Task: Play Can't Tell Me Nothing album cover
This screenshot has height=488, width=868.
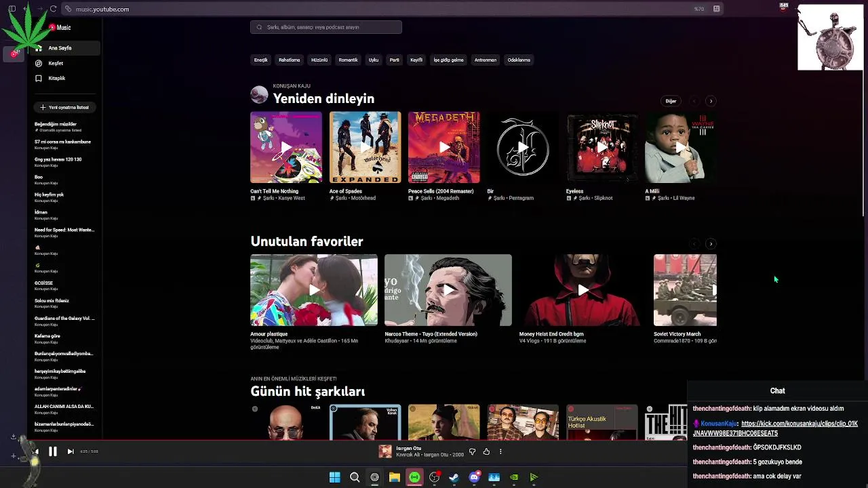Action: 286,148
